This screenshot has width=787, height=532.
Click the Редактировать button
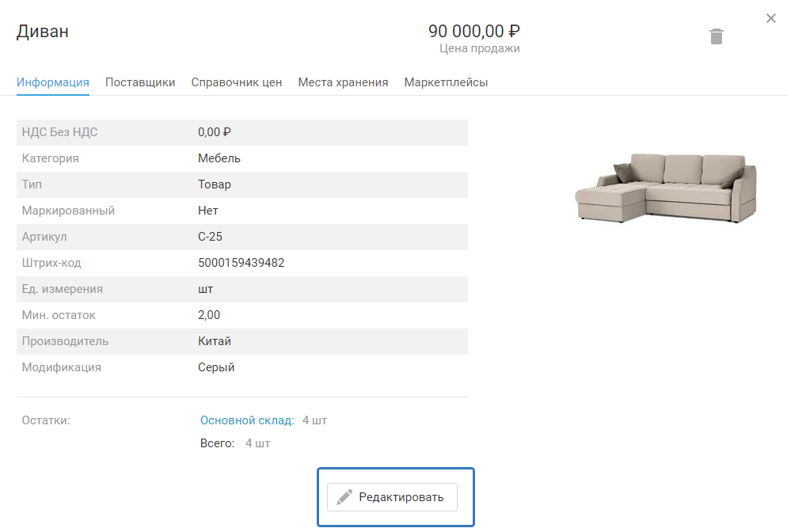point(392,497)
